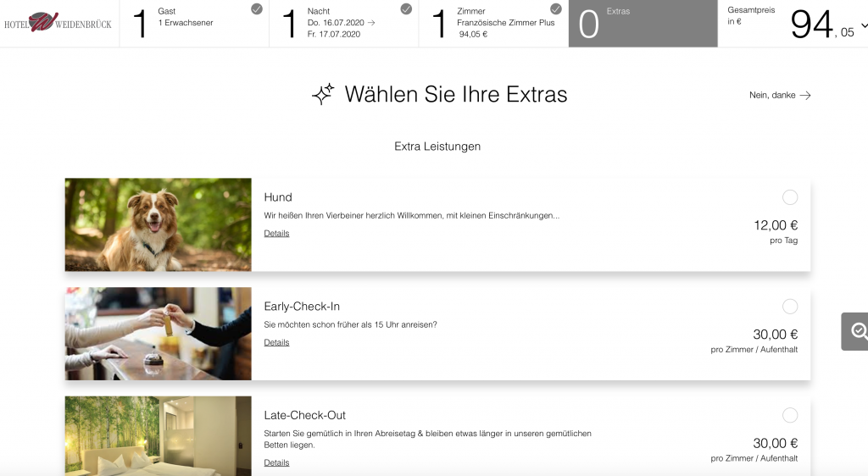Image resolution: width=868 pixels, height=476 pixels.
Task: Expand the Gesamtpreis dropdown chevron
Action: pos(864,25)
